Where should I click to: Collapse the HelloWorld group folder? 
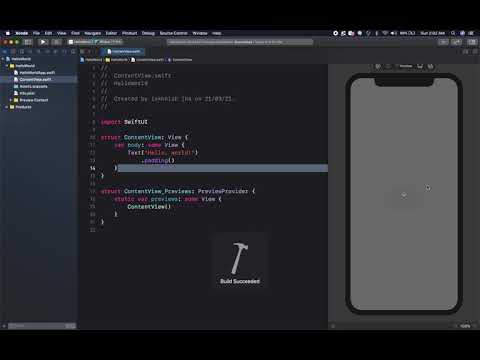(7, 66)
